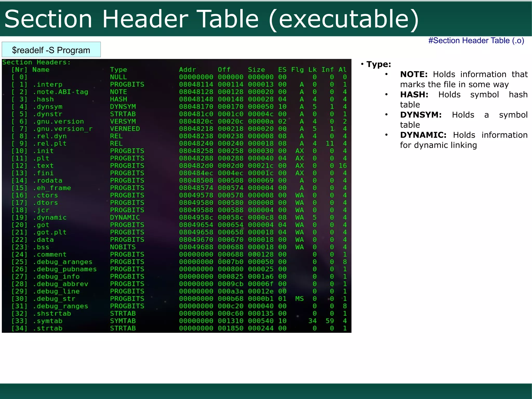
Task: Click the NOBITS type value
Action: pos(123,247)
